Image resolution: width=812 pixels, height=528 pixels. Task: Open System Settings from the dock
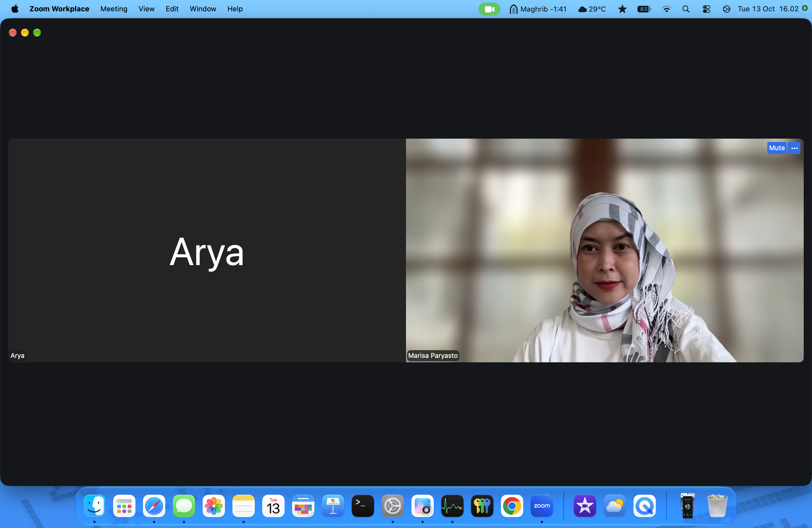coord(392,506)
